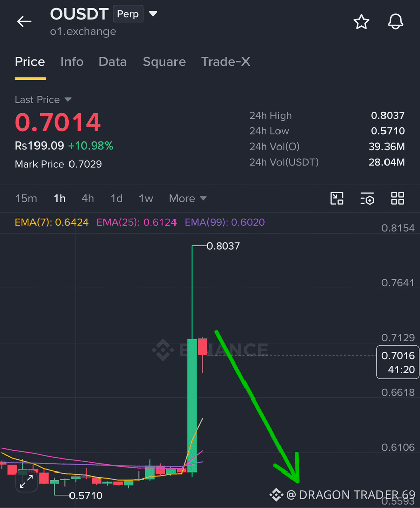
Task: Click the EMA(99): 0.6020 indicator label
Action: 225,222
